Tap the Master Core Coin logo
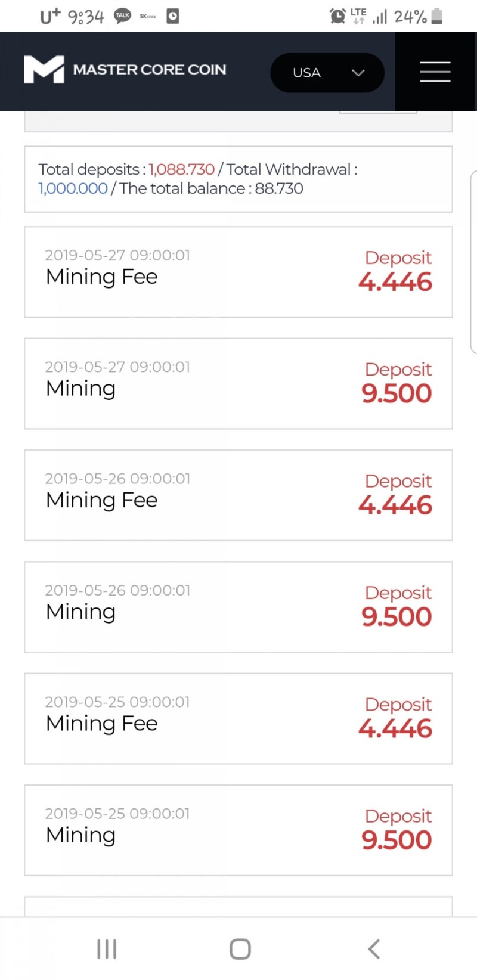The width and height of the screenshot is (477, 980). coord(44,70)
